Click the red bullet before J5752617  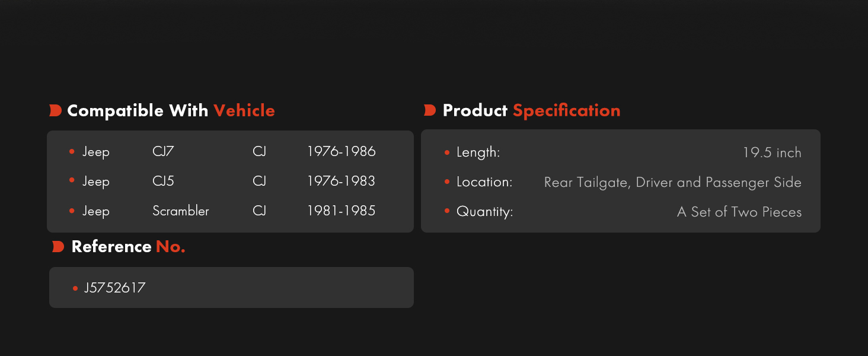pyautogui.click(x=75, y=288)
